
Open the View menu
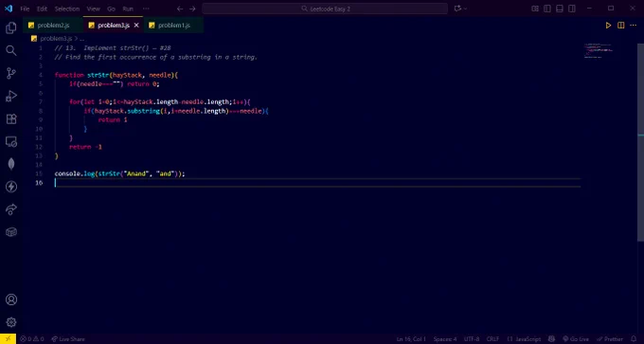[x=93, y=9]
